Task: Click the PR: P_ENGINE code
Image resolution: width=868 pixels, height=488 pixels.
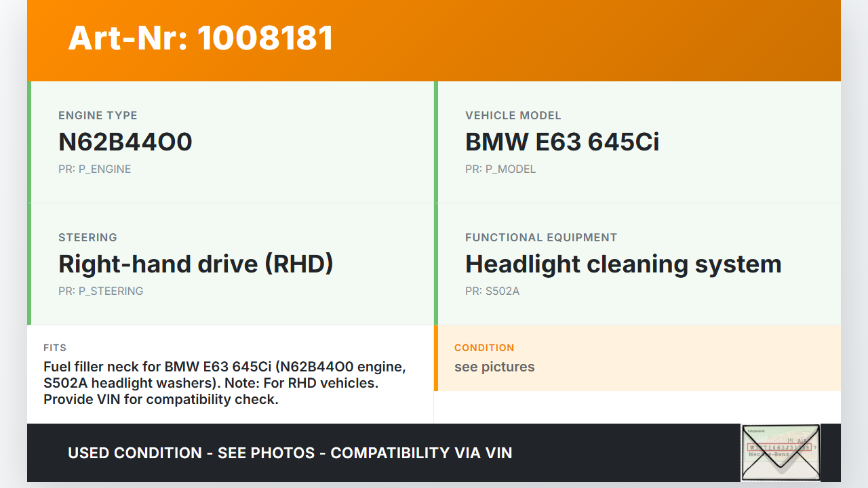Action: tap(94, 169)
